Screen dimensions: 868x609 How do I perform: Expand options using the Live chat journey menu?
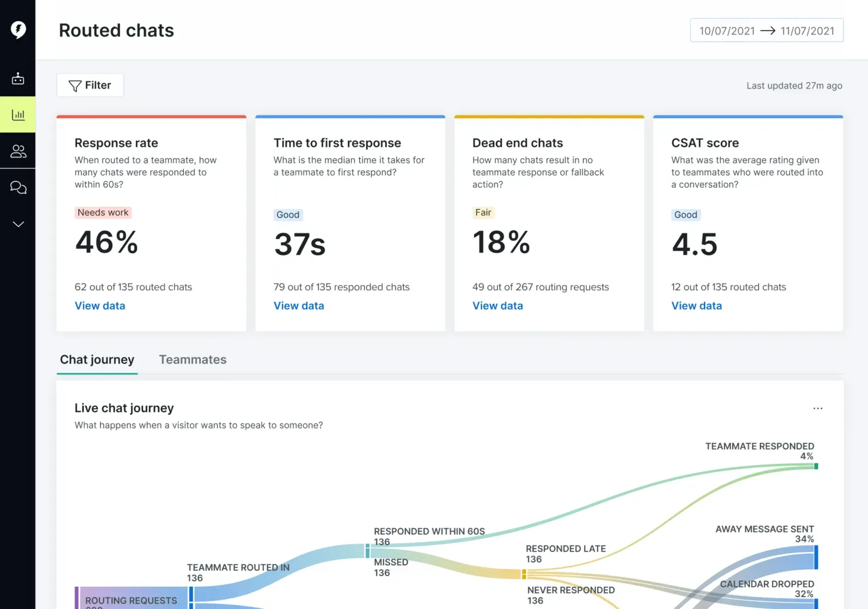817,408
